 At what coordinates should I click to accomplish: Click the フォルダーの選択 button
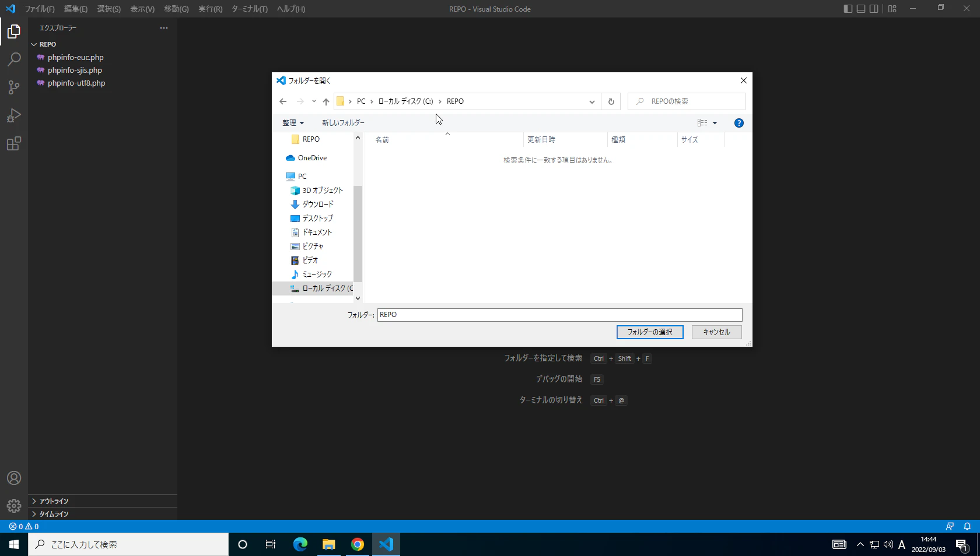(650, 332)
